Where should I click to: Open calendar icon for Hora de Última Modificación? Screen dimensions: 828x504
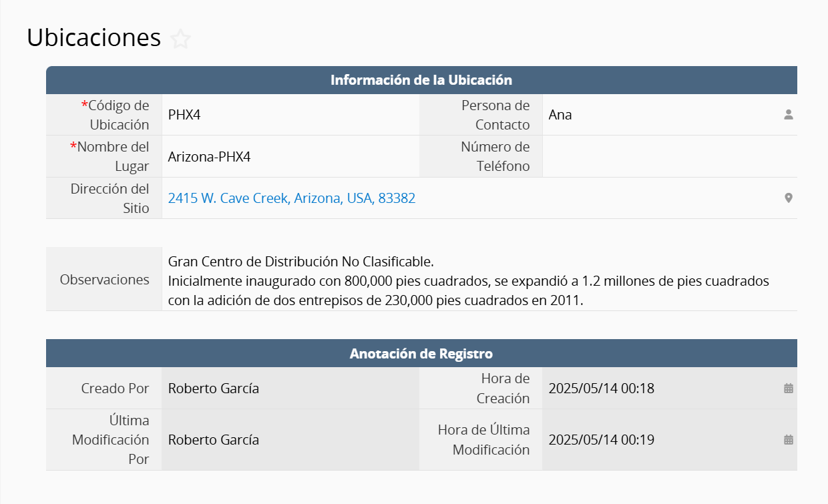tap(788, 440)
